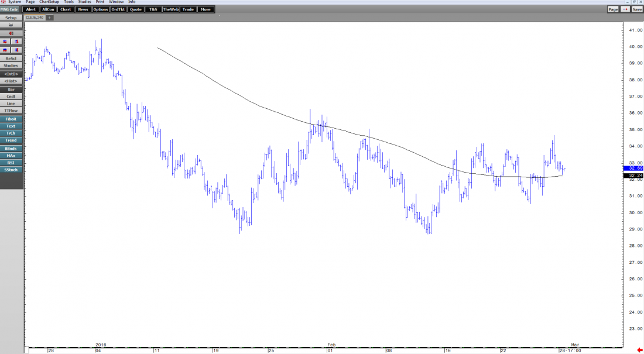Add a new chart tab with plus
This screenshot has width=644, height=354.
tap(49, 18)
